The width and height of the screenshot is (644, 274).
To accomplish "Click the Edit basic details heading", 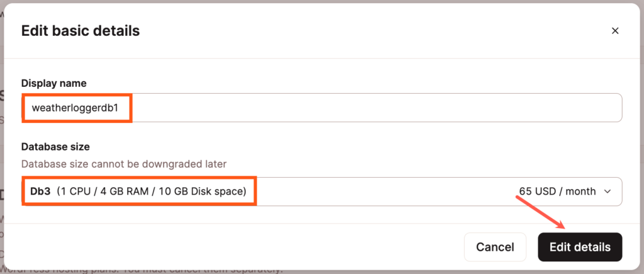I will tap(80, 30).
